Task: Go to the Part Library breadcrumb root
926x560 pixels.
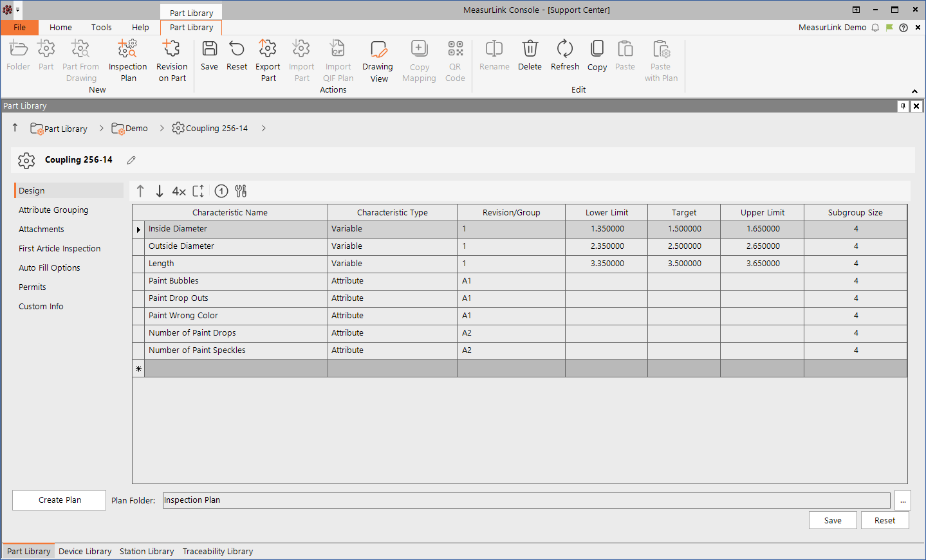Action: (59, 129)
